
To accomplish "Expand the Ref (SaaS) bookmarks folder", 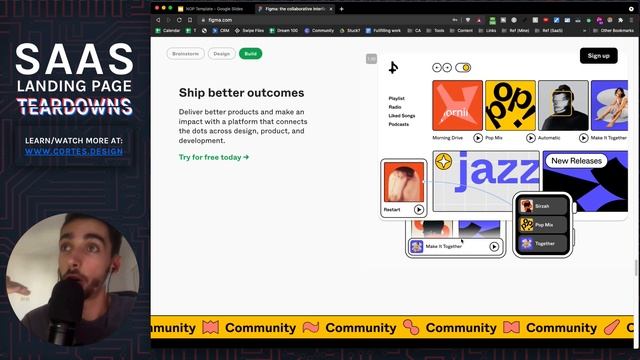I will 549,31.
